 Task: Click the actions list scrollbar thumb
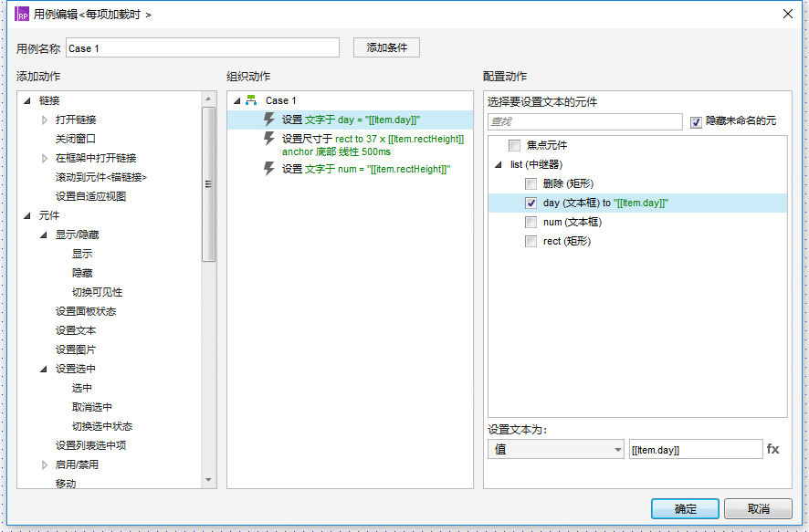click(x=208, y=184)
